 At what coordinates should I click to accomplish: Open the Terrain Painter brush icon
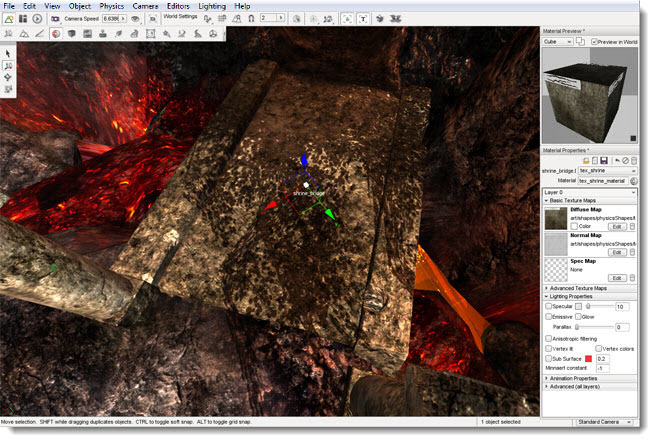40,34
